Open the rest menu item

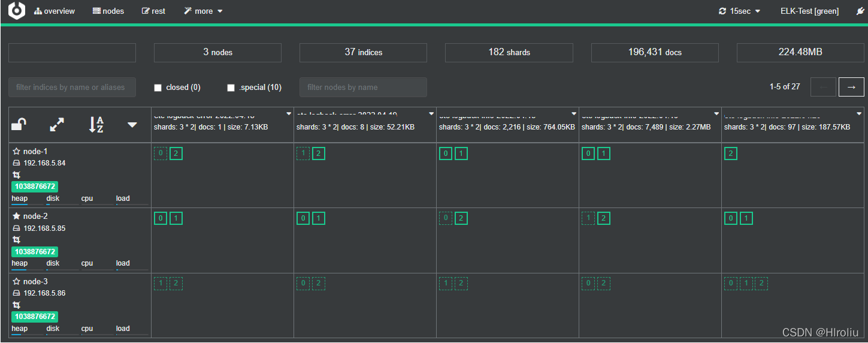tap(153, 11)
